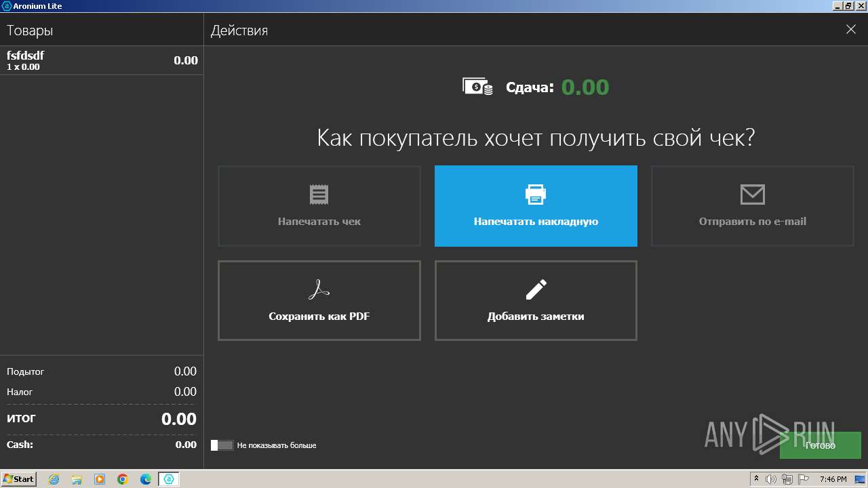Image resolution: width=868 pixels, height=488 pixels.
Task: Close the Действия panel with X
Action: 851,29
